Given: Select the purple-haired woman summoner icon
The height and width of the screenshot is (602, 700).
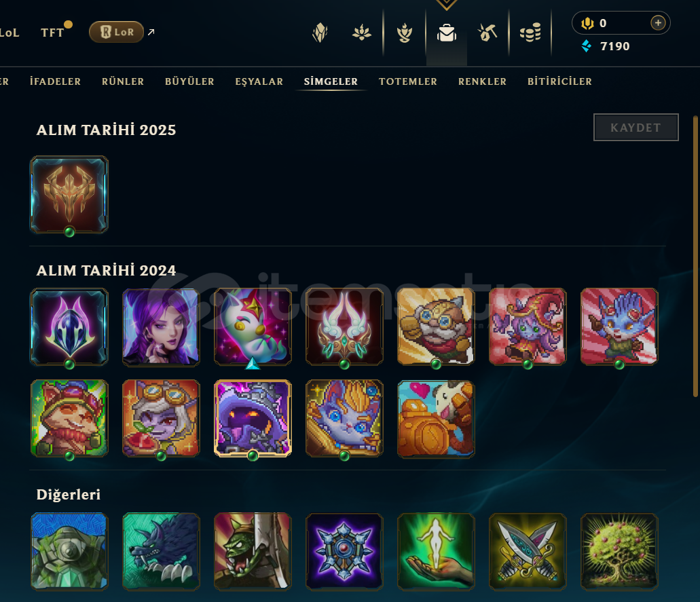Looking at the screenshot, I should (x=161, y=327).
